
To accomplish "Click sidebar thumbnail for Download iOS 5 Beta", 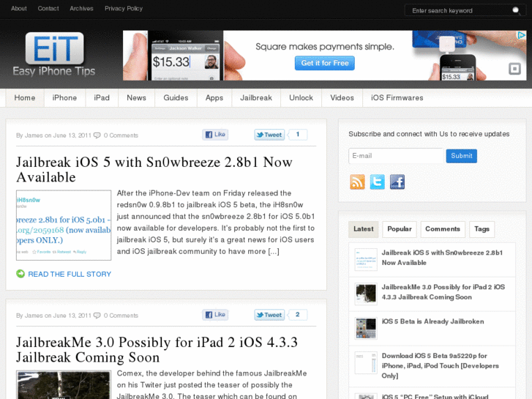I will click(x=366, y=362).
